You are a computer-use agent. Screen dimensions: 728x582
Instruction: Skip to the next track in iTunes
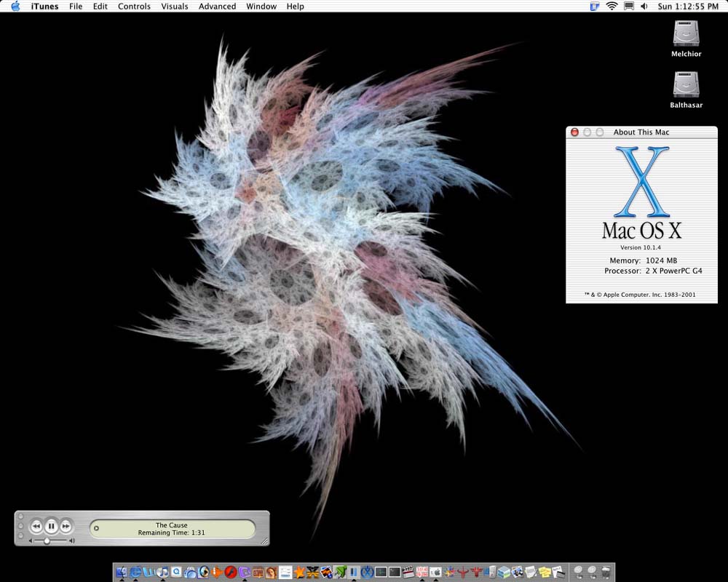coord(66,526)
